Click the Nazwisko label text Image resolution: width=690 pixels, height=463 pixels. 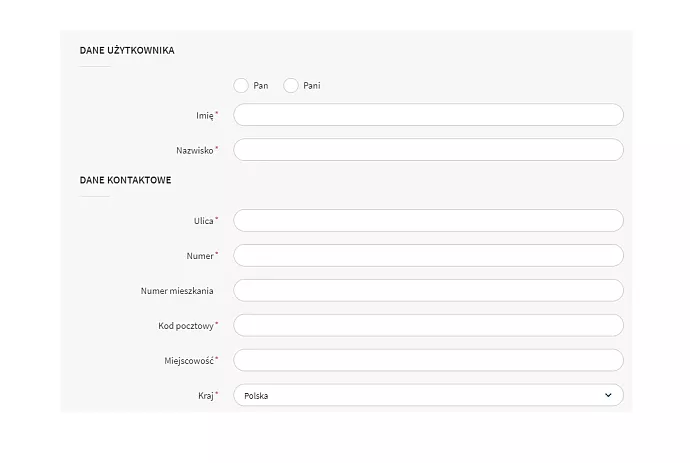pos(194,151)
